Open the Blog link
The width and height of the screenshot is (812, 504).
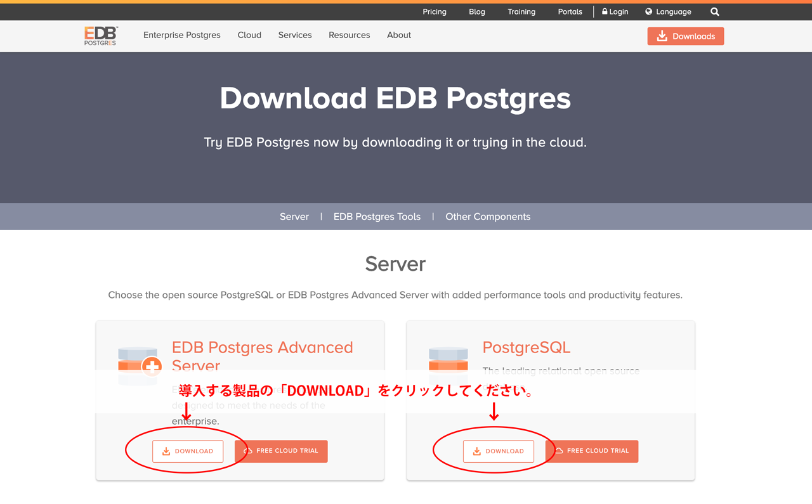pyautogui.click(x=477, y=11)
